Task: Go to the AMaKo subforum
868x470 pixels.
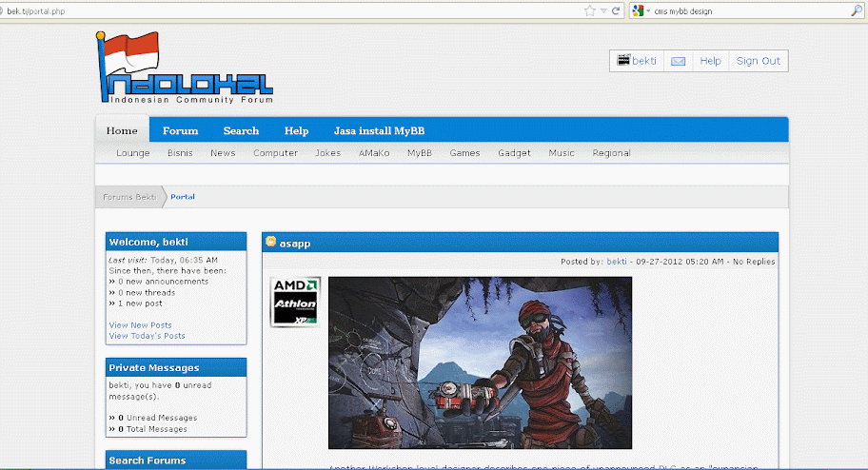Action: (x=374, y=153)
